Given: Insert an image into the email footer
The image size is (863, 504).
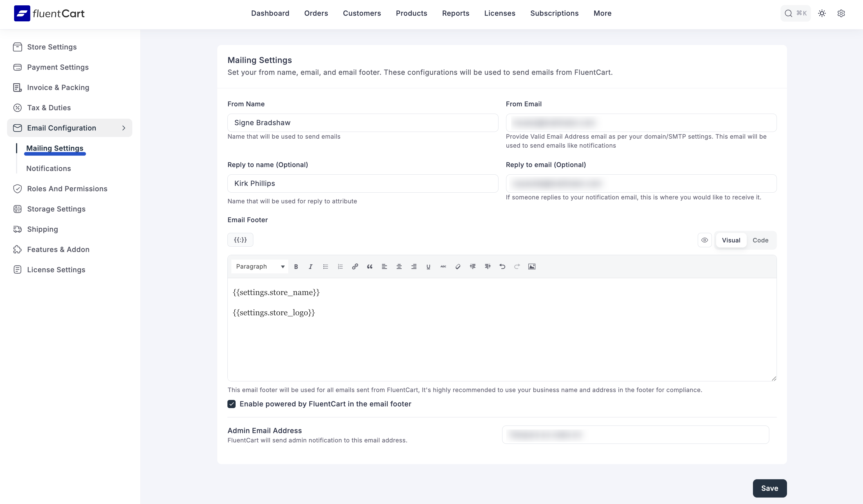Looking at the screenshot, I should (532, 267).
